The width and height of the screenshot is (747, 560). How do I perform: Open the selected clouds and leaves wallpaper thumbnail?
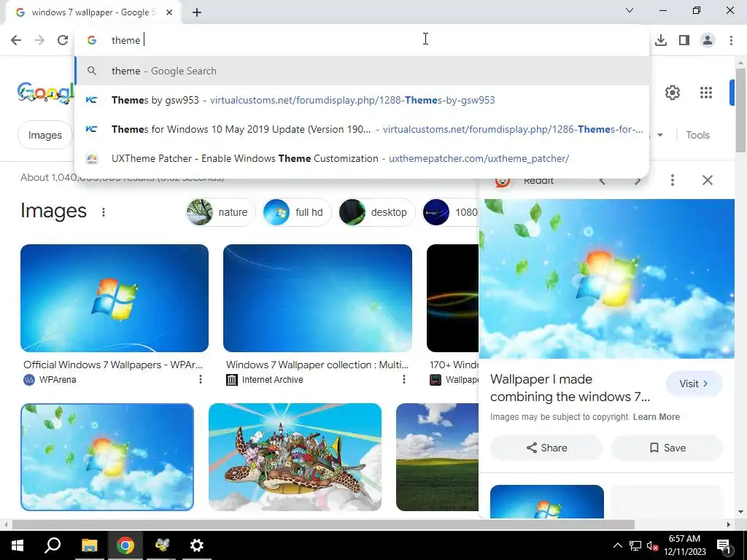pos(107,457)
